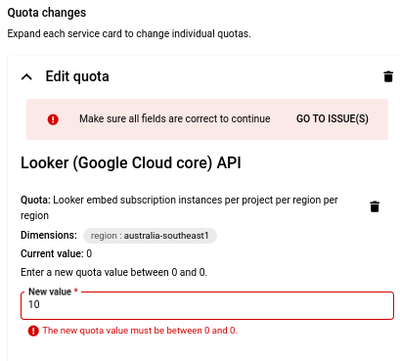Image resolution: width=400 pixels, height=361 pixels.
Task: Click the Current value: 0 line
Action: 56,254
